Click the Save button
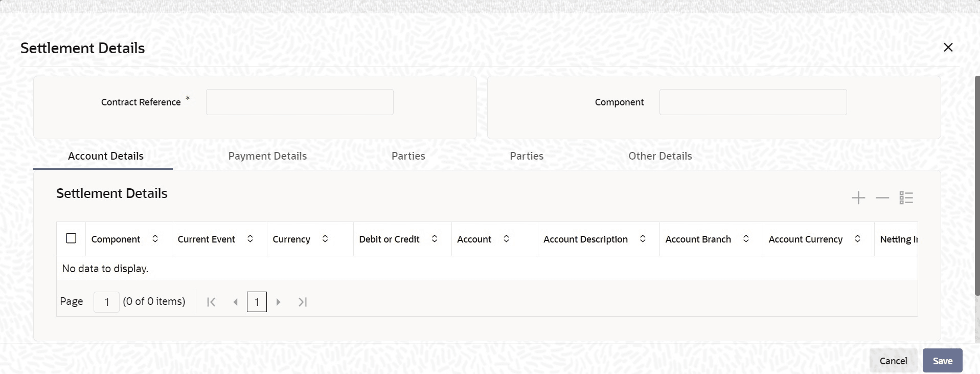This screenshot has width=980, height=374. tap(942, 361)
